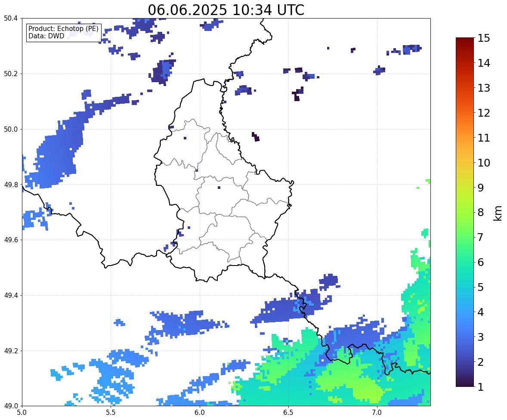Click the latitude axis label 49.6
This screenshot has height=420, width=507.
coord(10,240)
